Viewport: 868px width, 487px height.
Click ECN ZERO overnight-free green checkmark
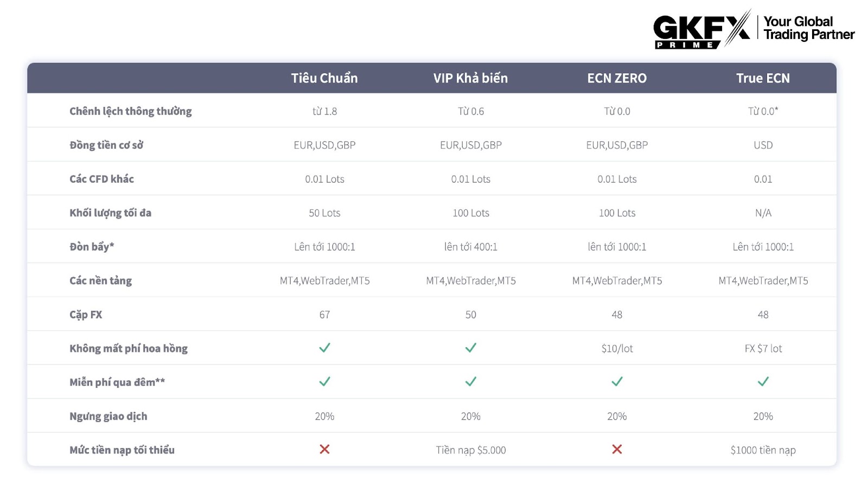tap(617, 382)
